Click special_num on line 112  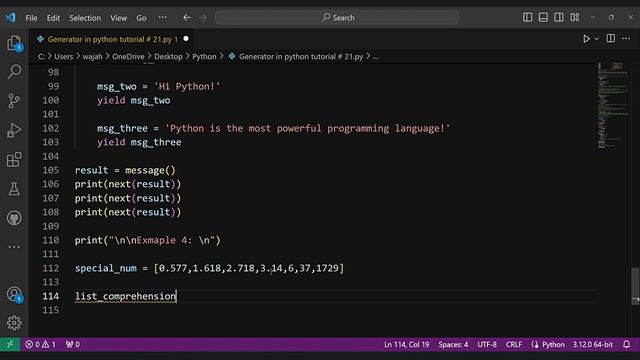coord(106,268)
